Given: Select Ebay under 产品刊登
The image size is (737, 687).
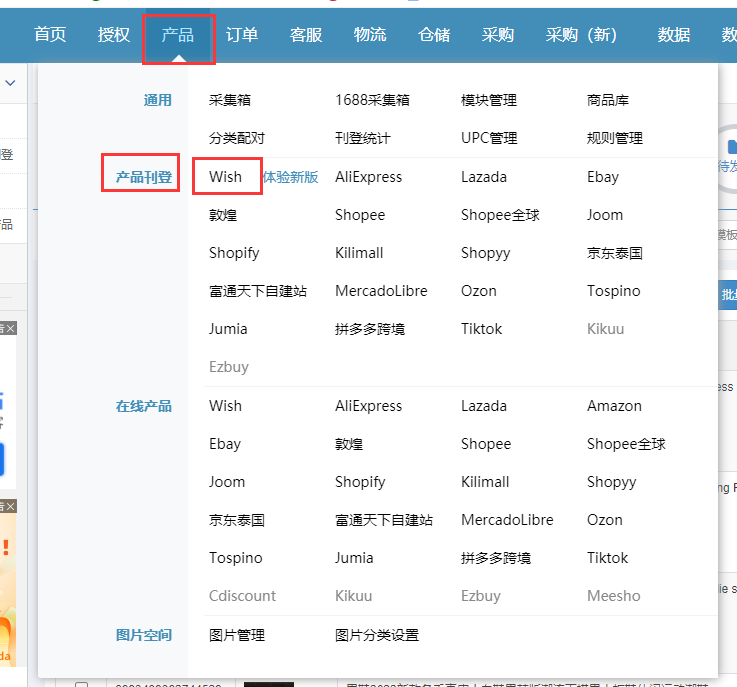Looking at the screenshot, I should point(603,177).
